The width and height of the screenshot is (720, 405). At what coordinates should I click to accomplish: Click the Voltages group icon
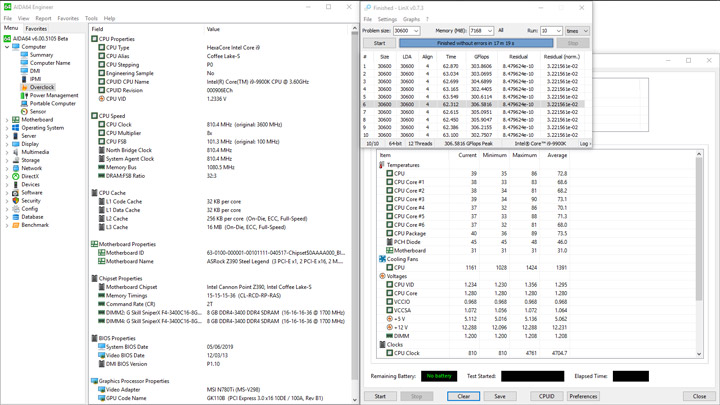pos(382,276)
